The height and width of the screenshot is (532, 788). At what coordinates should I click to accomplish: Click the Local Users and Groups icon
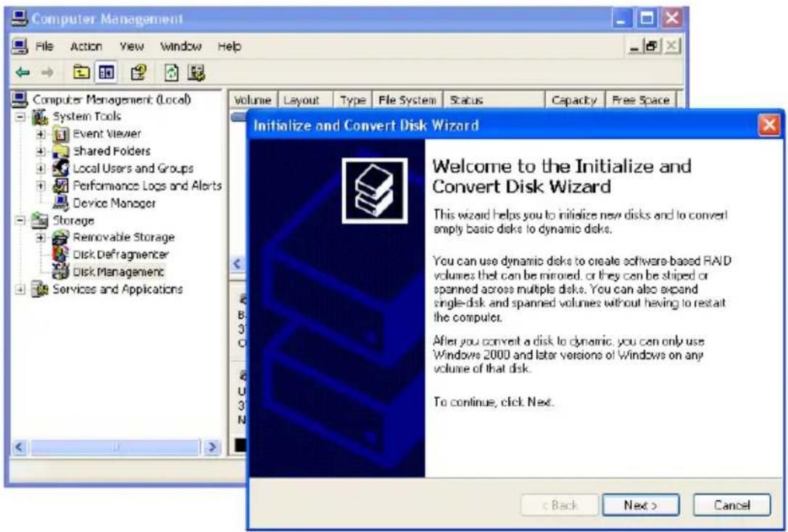pyautogui.click(x=61, y=168)
